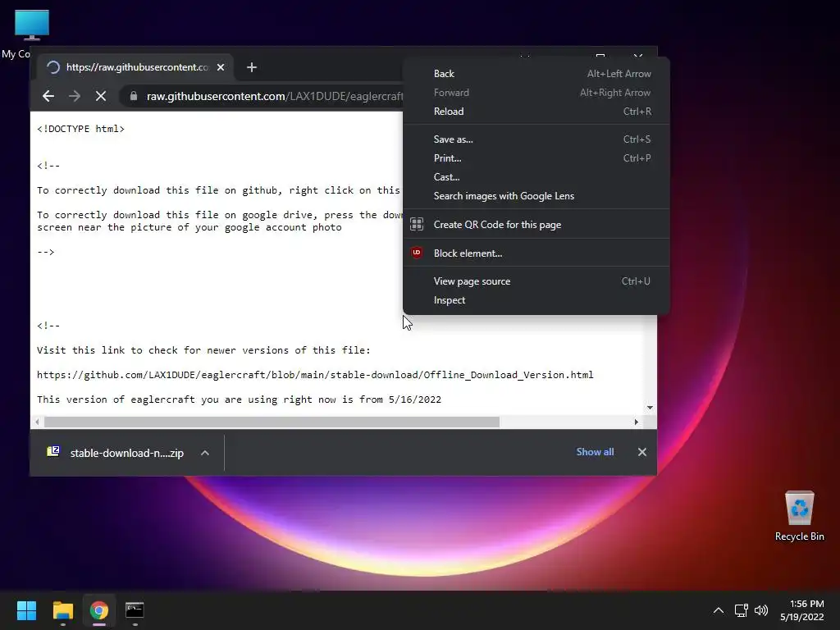The image size is (840, 630).
Task: Select the Recycle Bin desktop icon
Action: pyautogui.click(x=799, y=517)
